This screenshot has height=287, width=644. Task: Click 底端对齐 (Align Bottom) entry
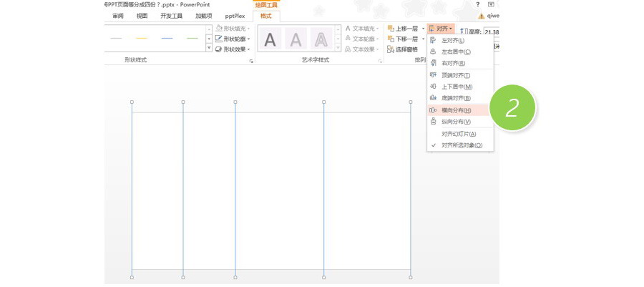(x=455, y=98)
